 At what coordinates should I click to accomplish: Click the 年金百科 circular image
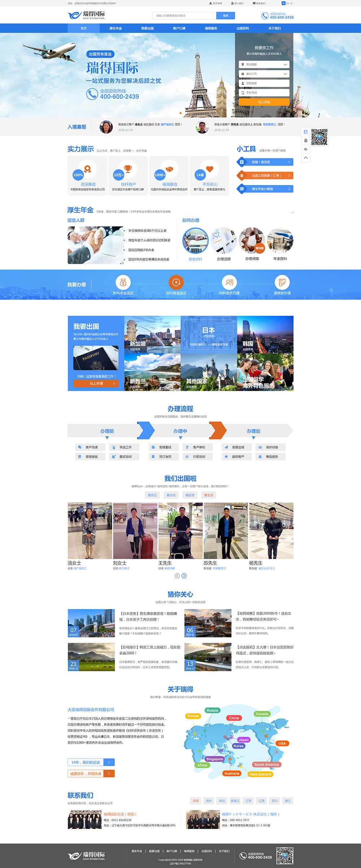point(280,241)
